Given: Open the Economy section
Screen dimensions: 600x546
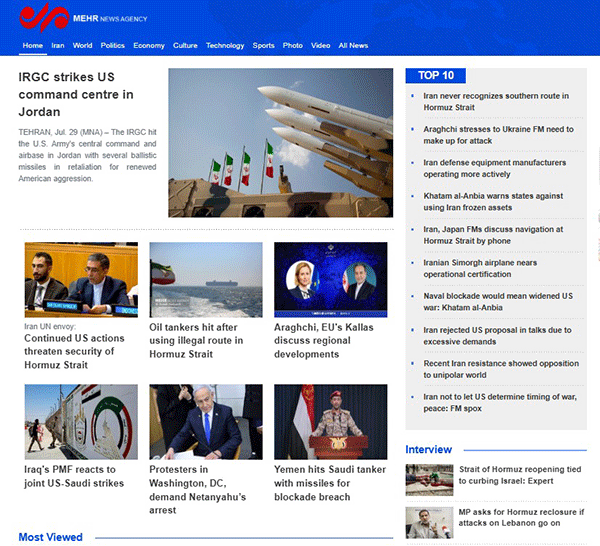Looking at the screenshot, I should point(149,46).
